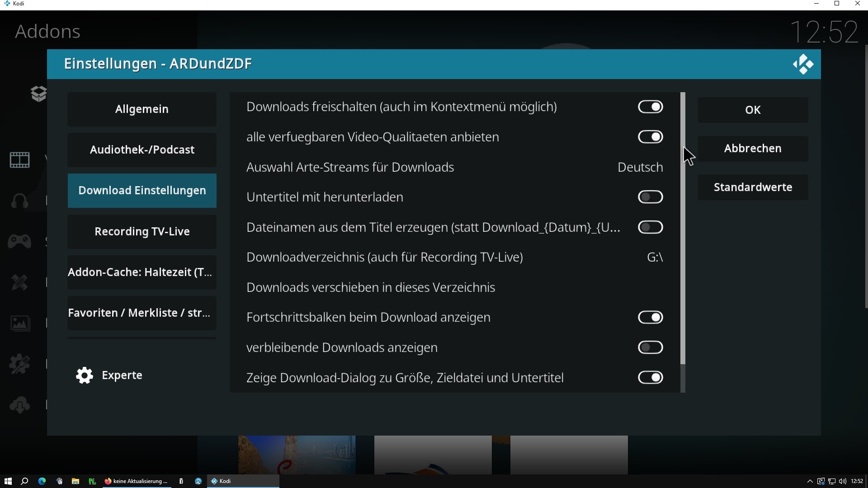Click the Pictures sidebar icon

click(x=20, y=323)
